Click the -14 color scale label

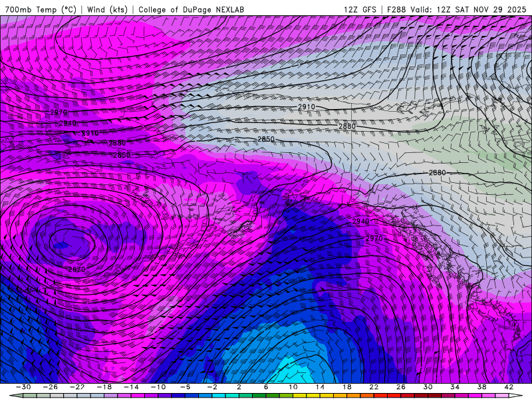coord(131,387)
